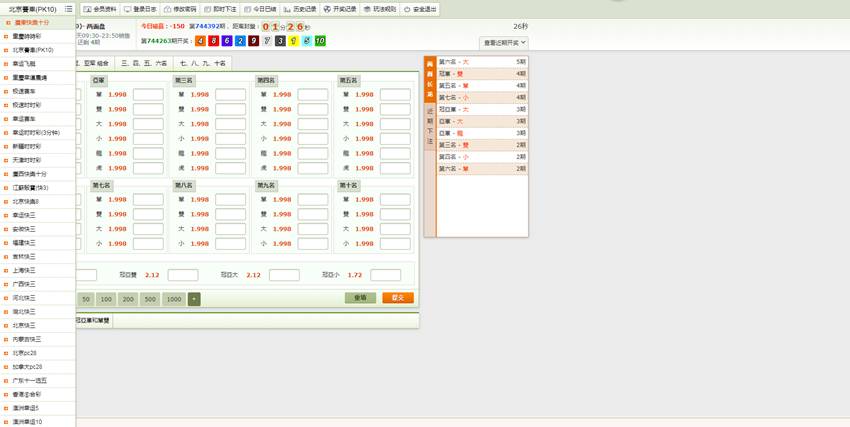Select 极速赛车 in the game sidebar
The width and height of the screenshot is (850, 427).
click(x=38, y=92)
